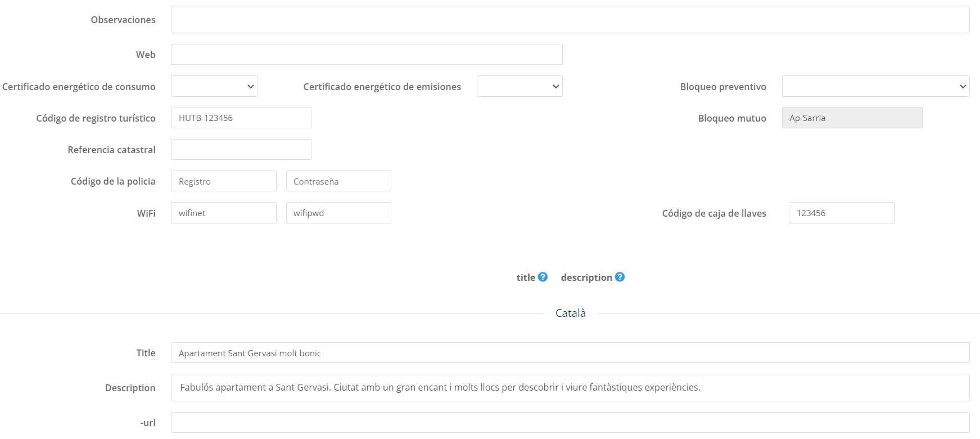Expand the Certificado energético de emisiones dropdown

519,86
